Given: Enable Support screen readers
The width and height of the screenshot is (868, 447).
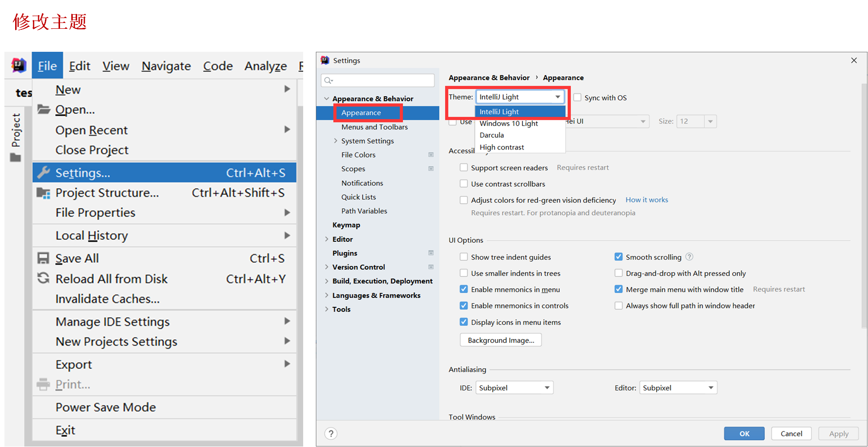Looking at the screenshot, I should click(x=464, y=168).
